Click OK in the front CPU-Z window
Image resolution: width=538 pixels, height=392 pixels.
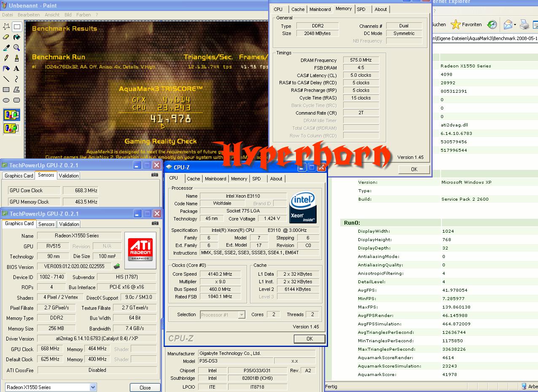point(309,338)
